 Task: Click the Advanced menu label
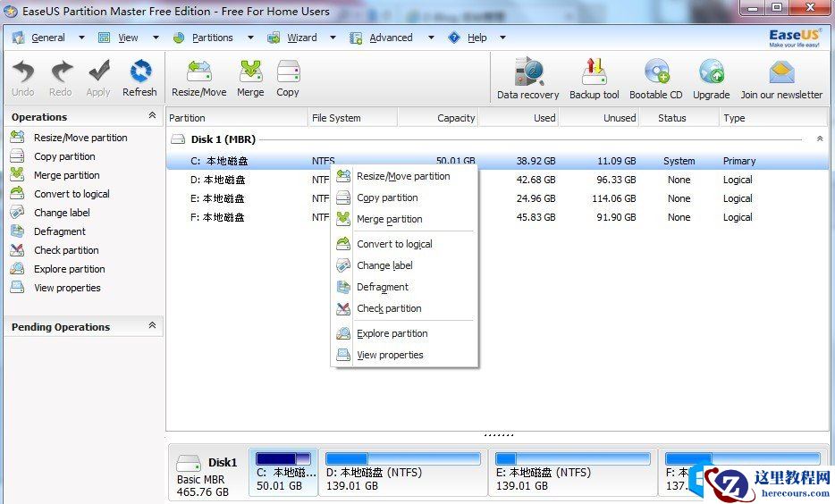click(391, 38)
